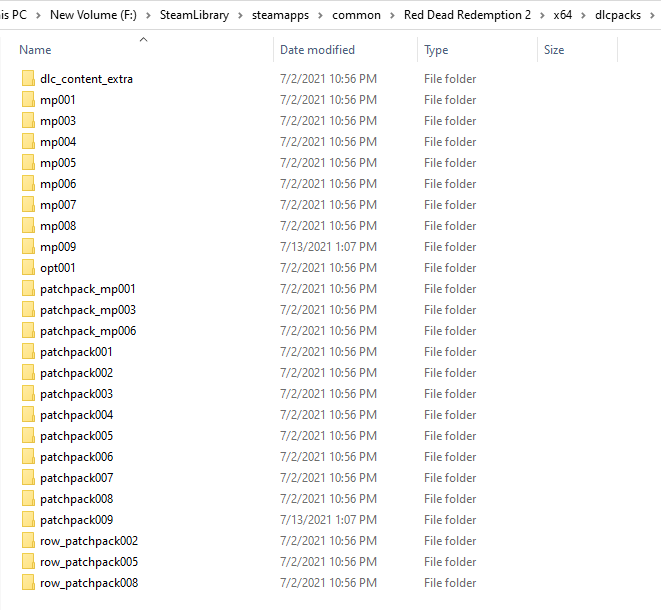Click the patchpack001 folder icon
Screen dimensions: 661x610
click(28, 352)
